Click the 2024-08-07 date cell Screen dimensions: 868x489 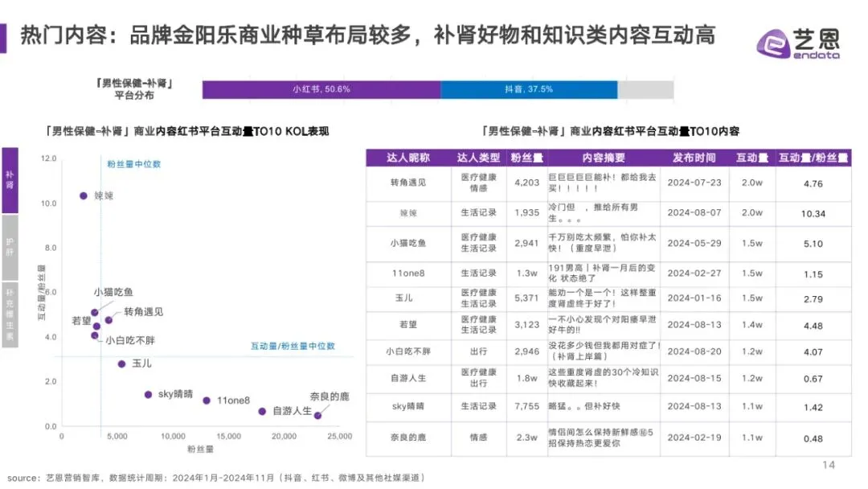(694, 212)
